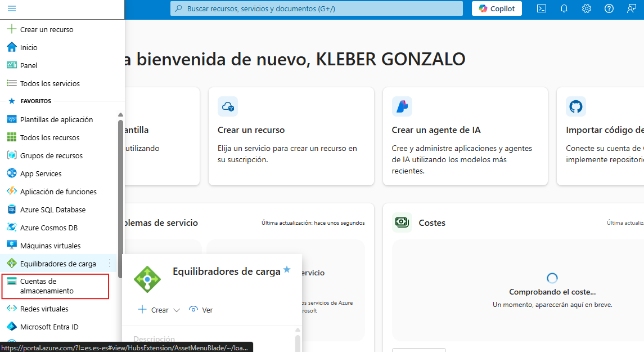Click the Máquinas virtuales icon
This screenshot has width=644, height=352.
(12, 245)
